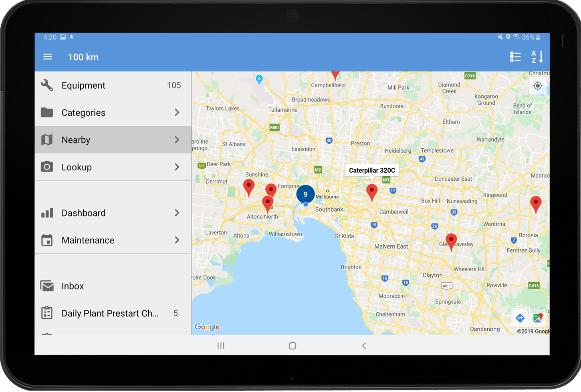Expand Lookup chevron
Viewport: 581px width, 392px height.
pos(177,167)
